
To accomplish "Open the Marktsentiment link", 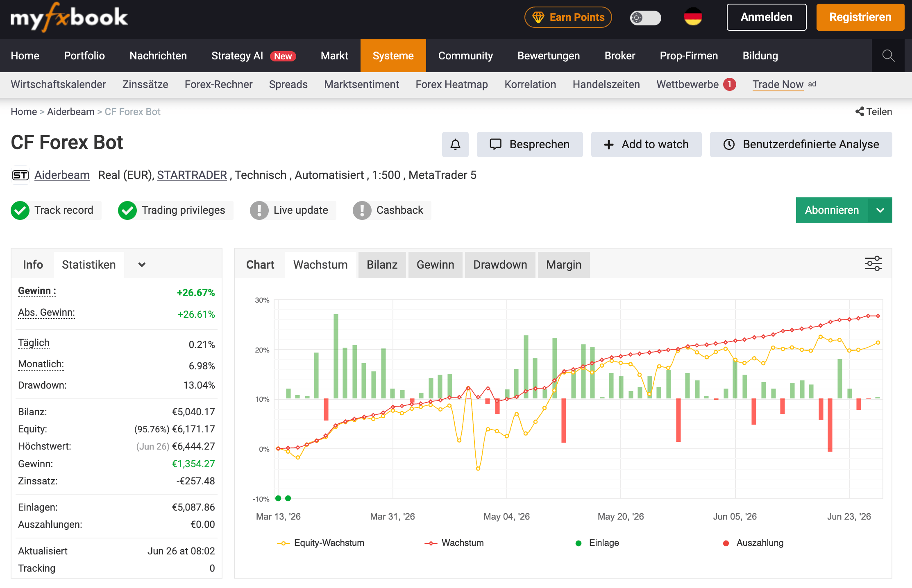I will [361, 84].
